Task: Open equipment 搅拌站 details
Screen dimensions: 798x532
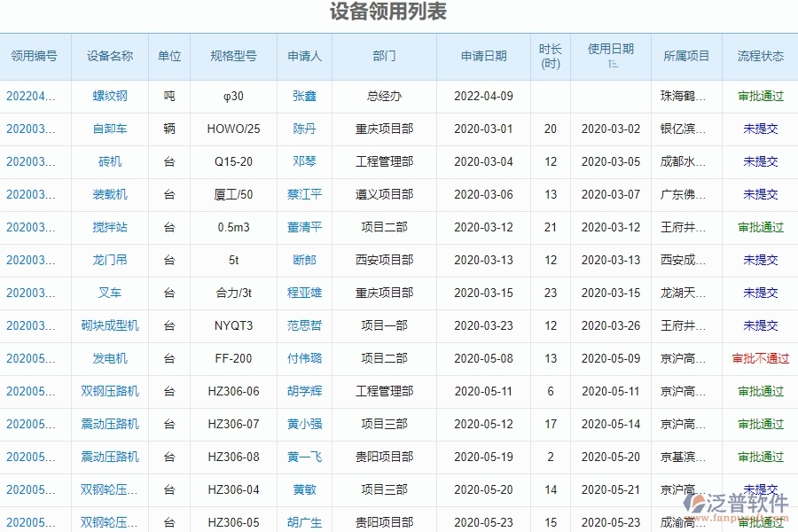Action: (110, 227)
